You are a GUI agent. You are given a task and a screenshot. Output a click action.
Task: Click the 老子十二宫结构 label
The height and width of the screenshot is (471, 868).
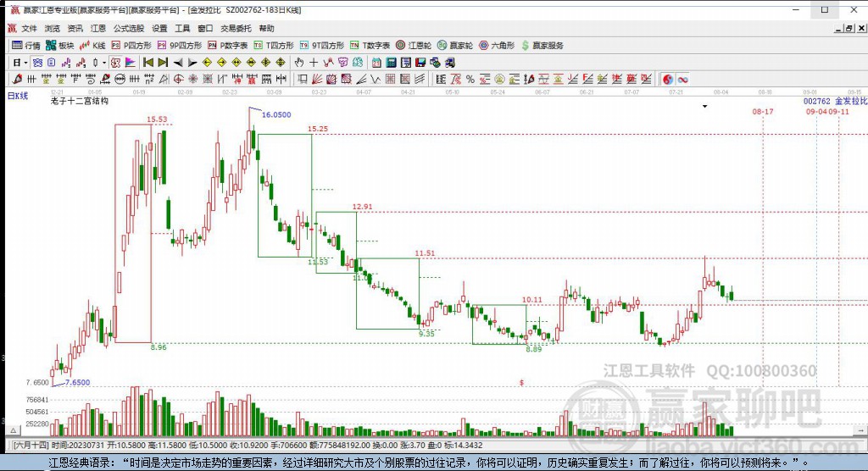pos(79,101)
